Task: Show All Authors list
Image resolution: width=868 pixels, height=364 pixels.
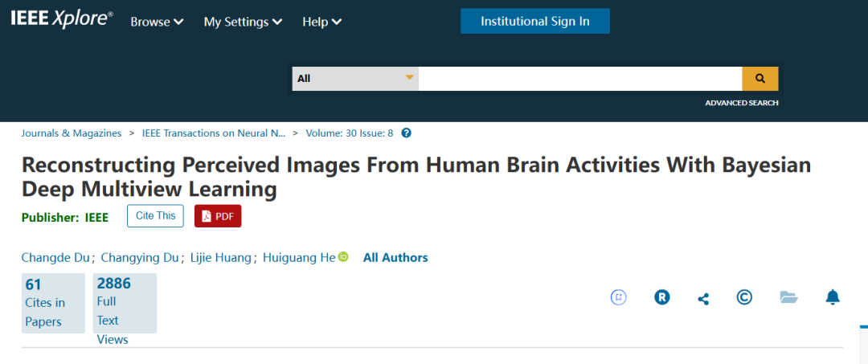Action: point(395,258)
